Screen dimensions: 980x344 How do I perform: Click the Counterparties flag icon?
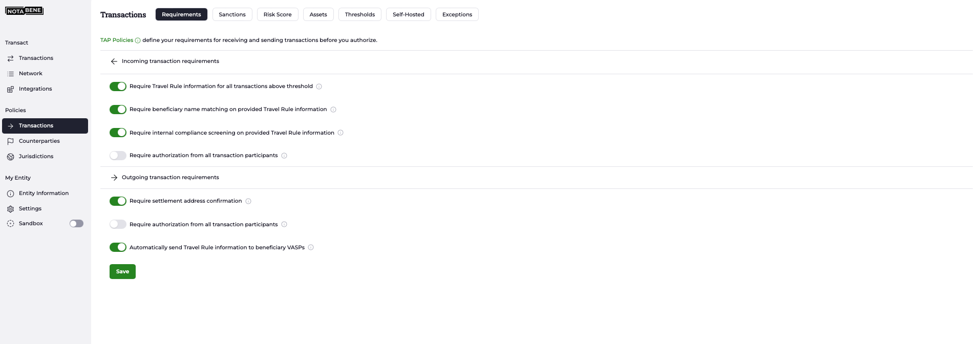[10, 141]
